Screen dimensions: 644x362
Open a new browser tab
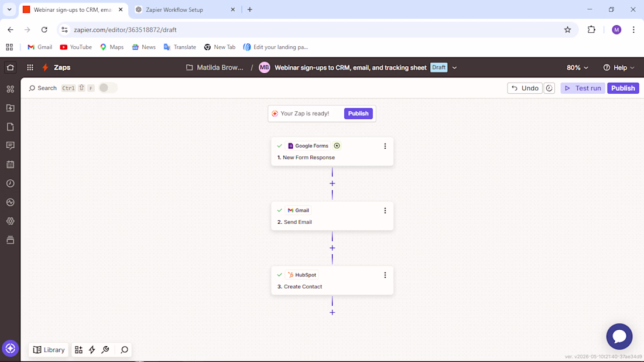tap(250, 9)
